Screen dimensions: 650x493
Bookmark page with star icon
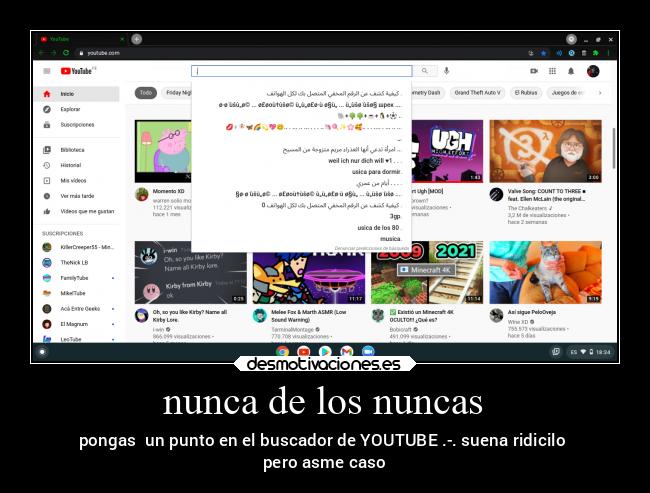click(x=543, y=53)
